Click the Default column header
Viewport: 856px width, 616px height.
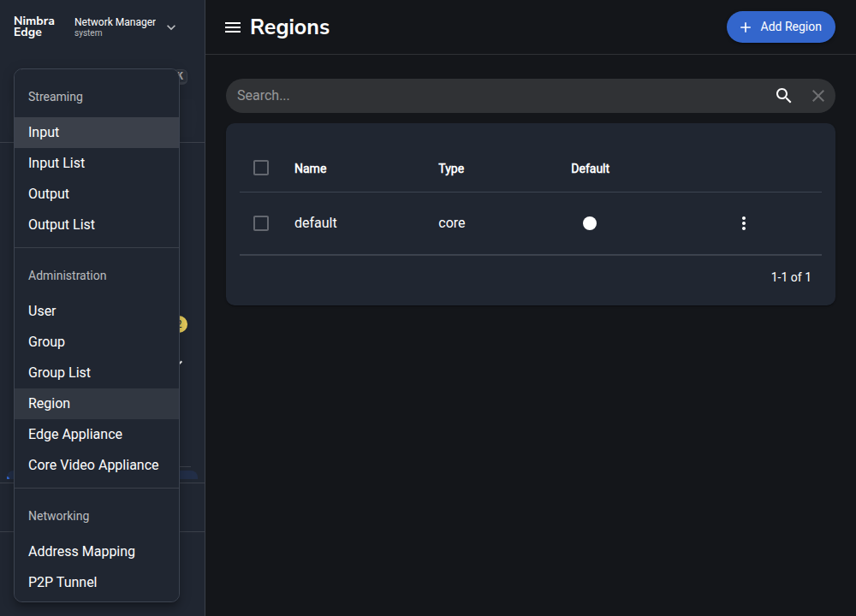pos(590,169)
